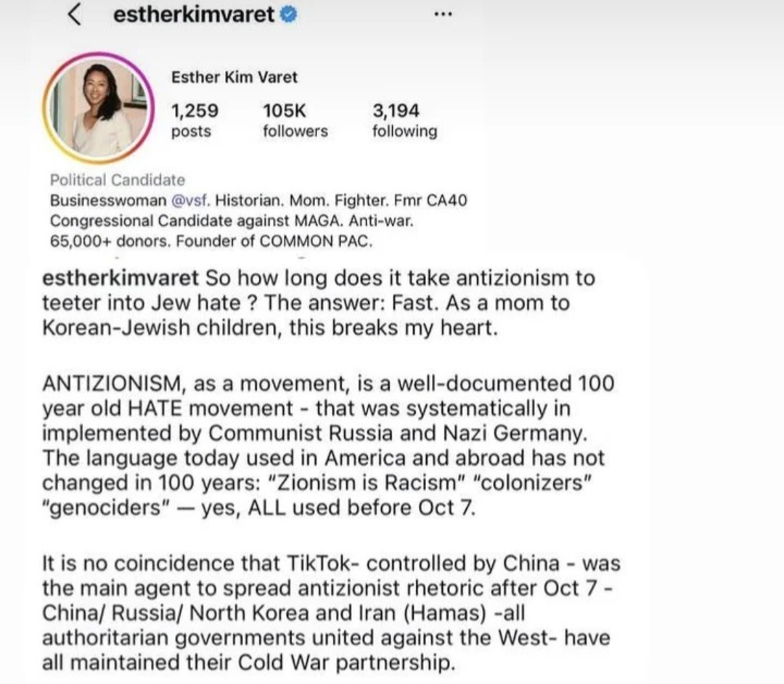Tap the caption paragraph starting with ANTIZIONISM

click(x=328, y=446)
